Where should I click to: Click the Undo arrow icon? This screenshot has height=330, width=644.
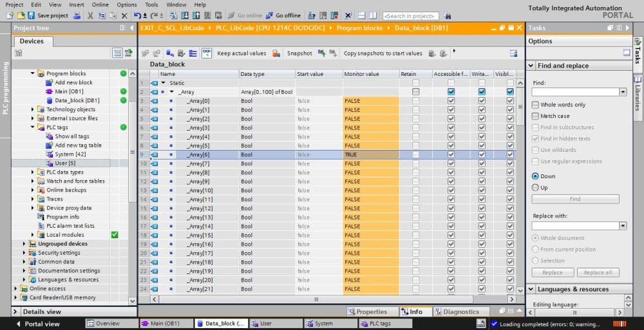(x=137, y=15)
